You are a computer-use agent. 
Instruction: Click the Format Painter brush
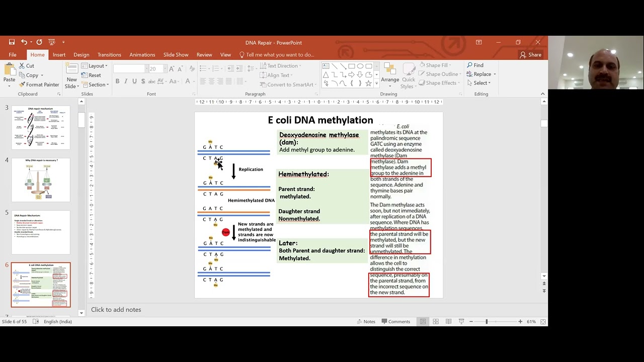(22, 84)
